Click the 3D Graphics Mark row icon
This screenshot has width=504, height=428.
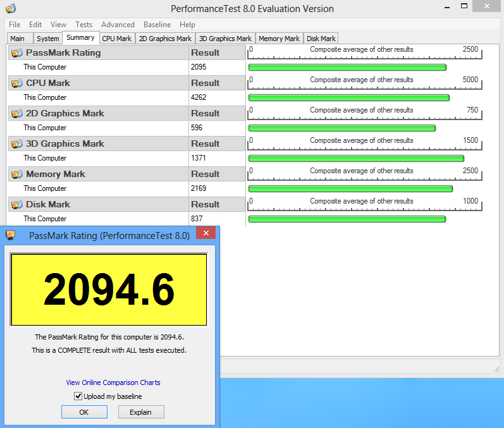pyautogui.click(x=17, y=144)
